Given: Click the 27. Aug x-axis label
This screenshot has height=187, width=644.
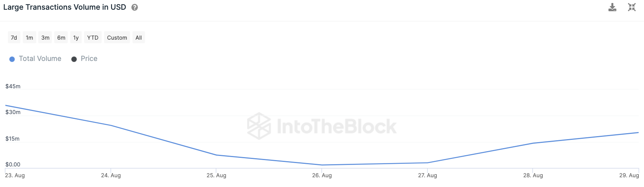Looking at the screenshot, I should pyautogui.click(x=427, y=175).
